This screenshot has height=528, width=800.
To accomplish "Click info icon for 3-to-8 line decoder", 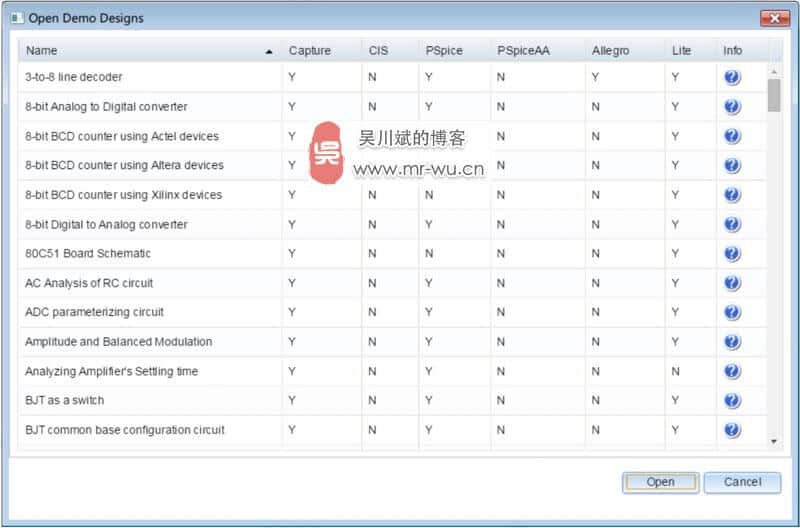I will click(x=732, y=77).
